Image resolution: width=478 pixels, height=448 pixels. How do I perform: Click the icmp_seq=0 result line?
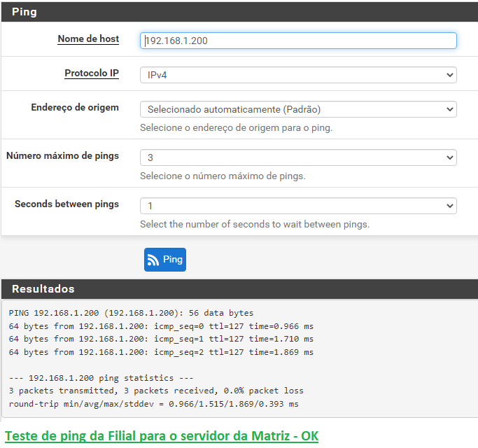[x=161, y=326]
